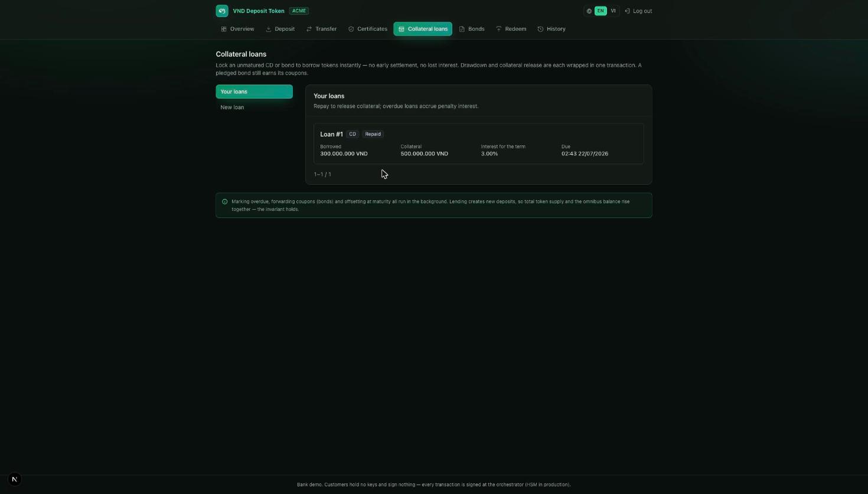Click the Repay to release collateral subtitle

pos(396,106)
